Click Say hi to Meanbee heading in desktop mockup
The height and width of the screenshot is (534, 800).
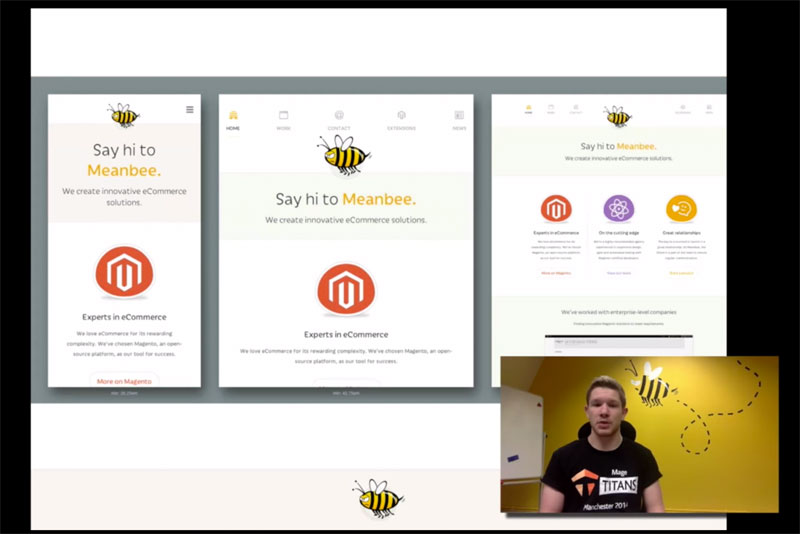[618, 146]
